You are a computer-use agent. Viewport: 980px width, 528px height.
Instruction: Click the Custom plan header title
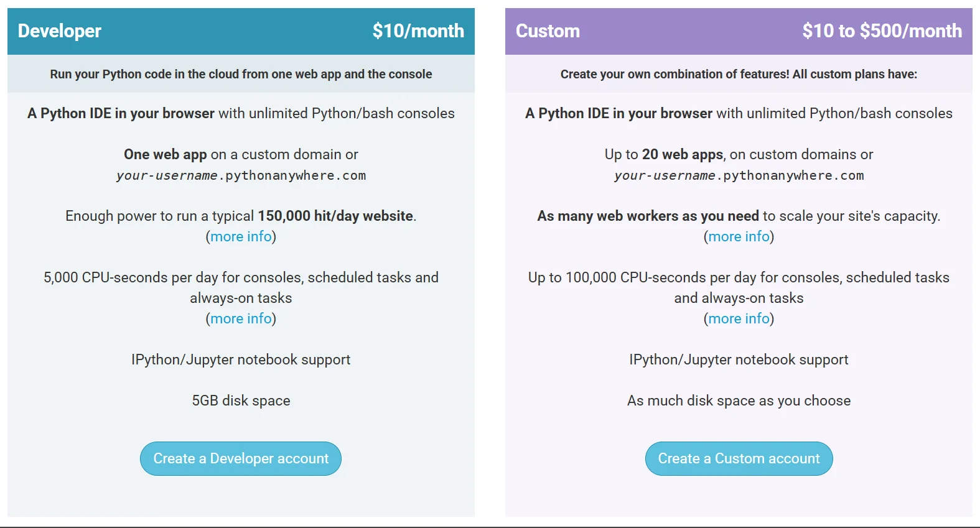click(548, 31)
